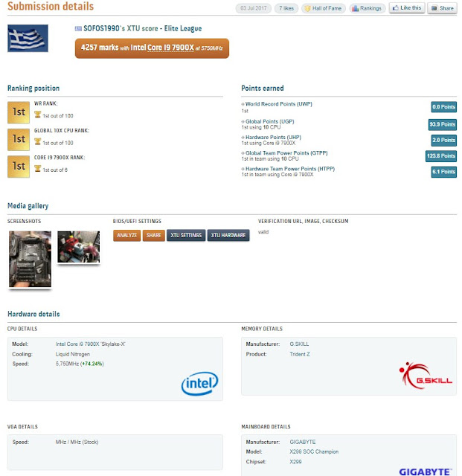The height and width of the screenshot is (476, 462).
Task: Open the XTU HARDWARE button
Action: [x=228, y=235]
